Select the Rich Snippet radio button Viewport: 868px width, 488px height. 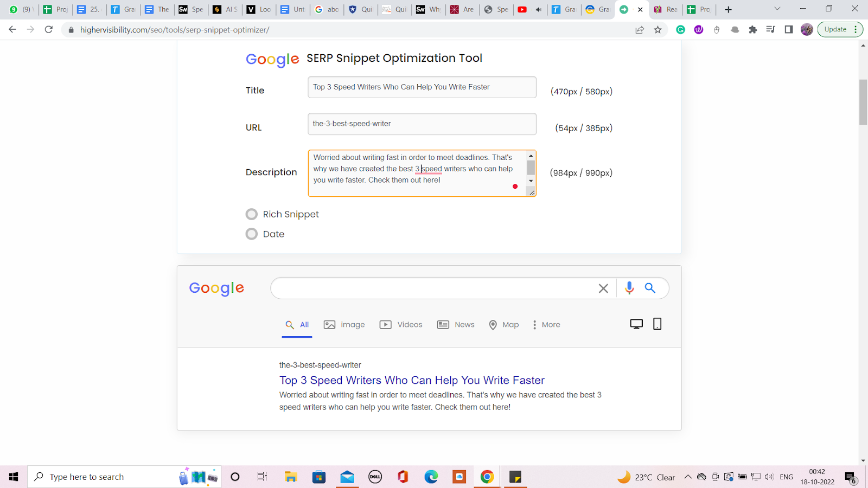coord(251,214)
